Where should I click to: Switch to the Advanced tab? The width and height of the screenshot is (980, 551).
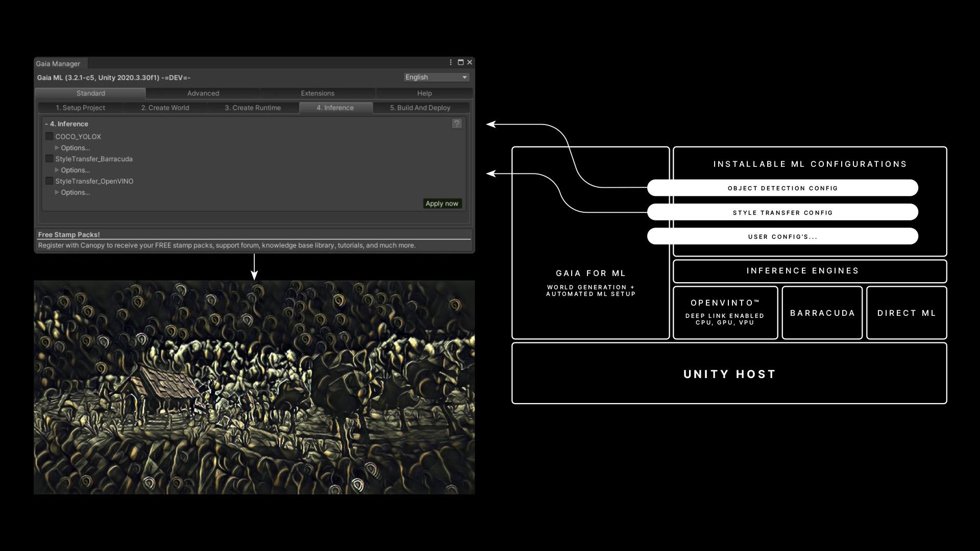(x=203, y=93)
